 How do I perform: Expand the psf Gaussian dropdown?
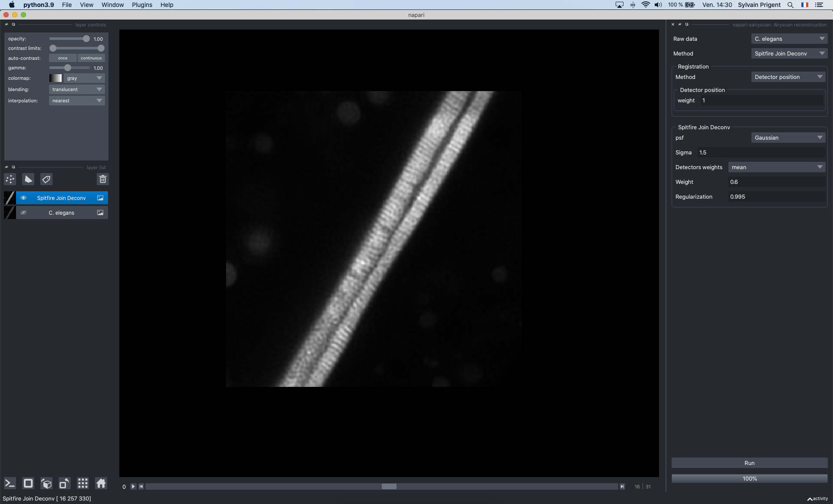point(788,137)
